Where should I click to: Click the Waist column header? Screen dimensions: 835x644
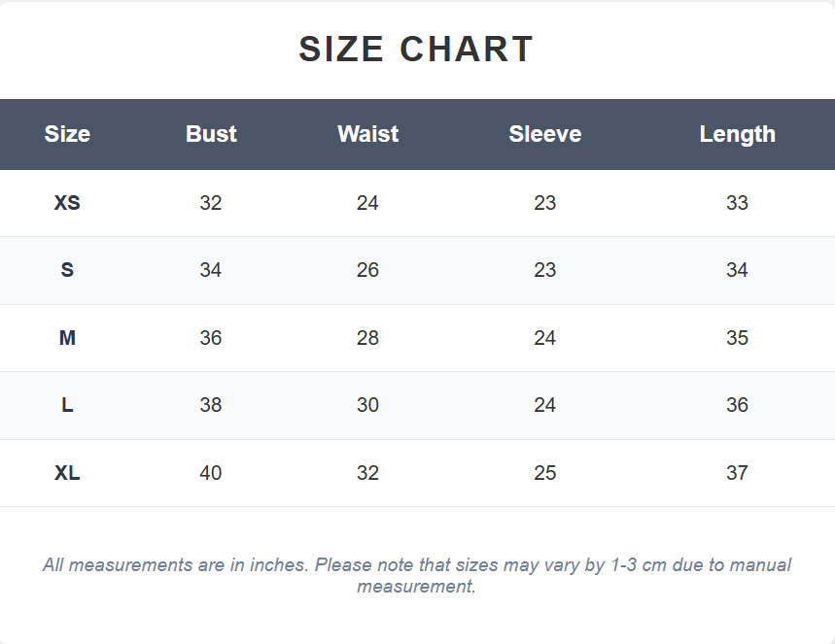pyautogui.click(x=368, y=134)
